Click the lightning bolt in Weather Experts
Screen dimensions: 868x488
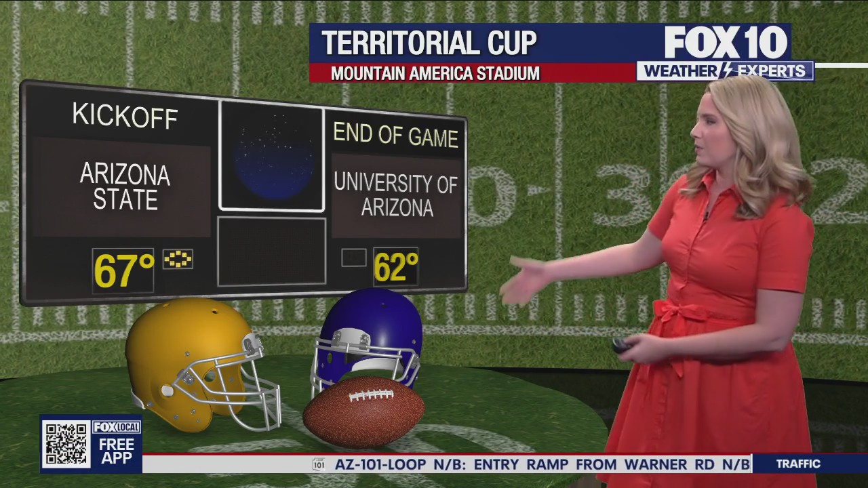(727, 71)
